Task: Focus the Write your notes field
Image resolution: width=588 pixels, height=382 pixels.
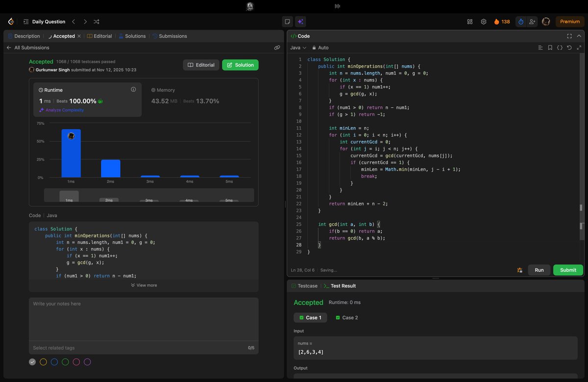Action: (144, 319)
